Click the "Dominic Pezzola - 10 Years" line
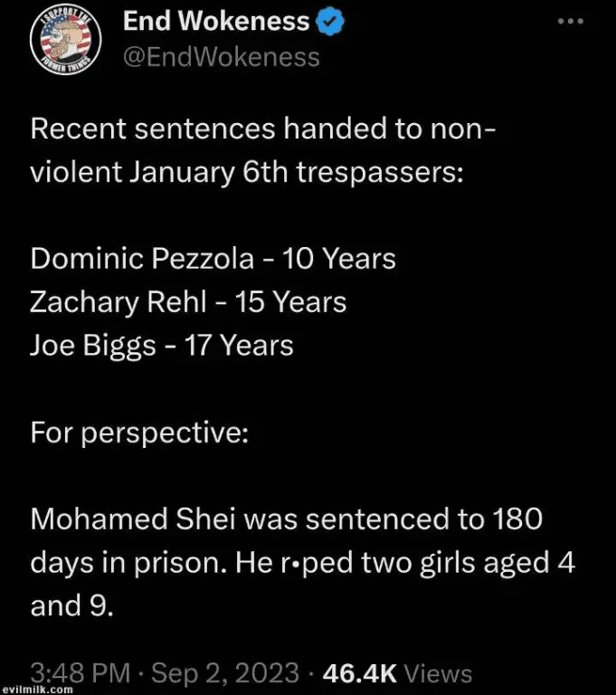 (x=213, y=259)
